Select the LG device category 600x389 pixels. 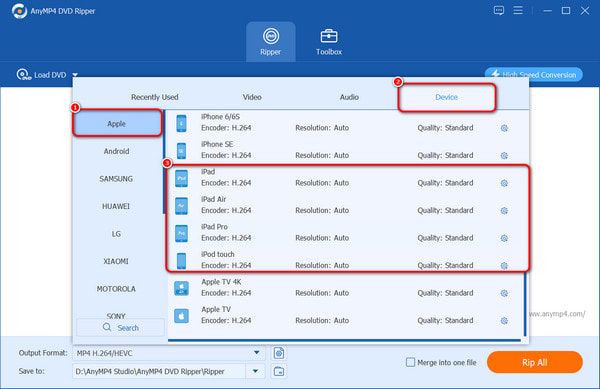(117, 234)
